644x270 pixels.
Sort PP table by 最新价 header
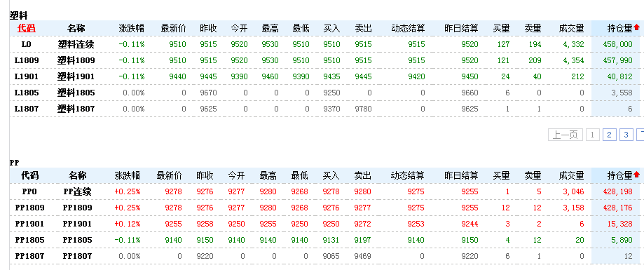click(x=169, y=176)
